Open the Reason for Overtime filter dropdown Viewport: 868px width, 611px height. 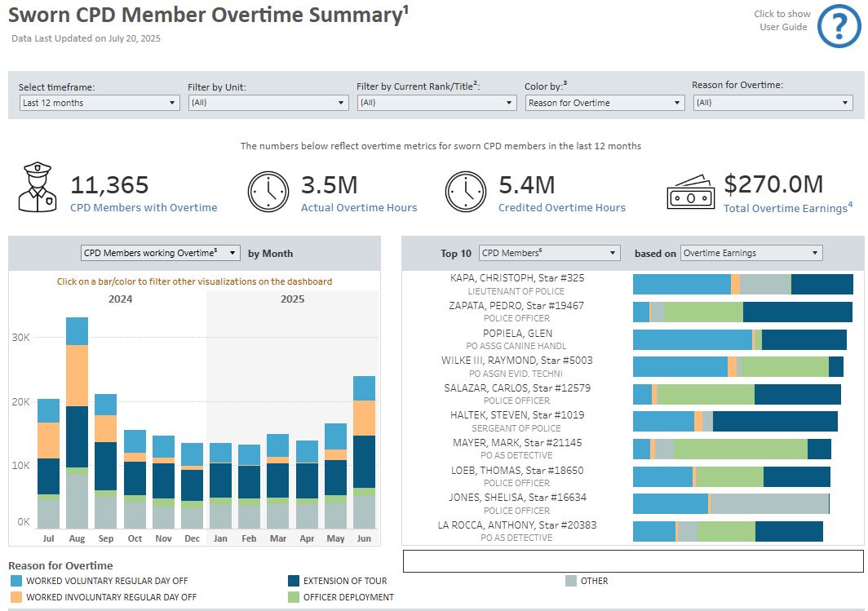pyautogui.click(x=773, y=103)
